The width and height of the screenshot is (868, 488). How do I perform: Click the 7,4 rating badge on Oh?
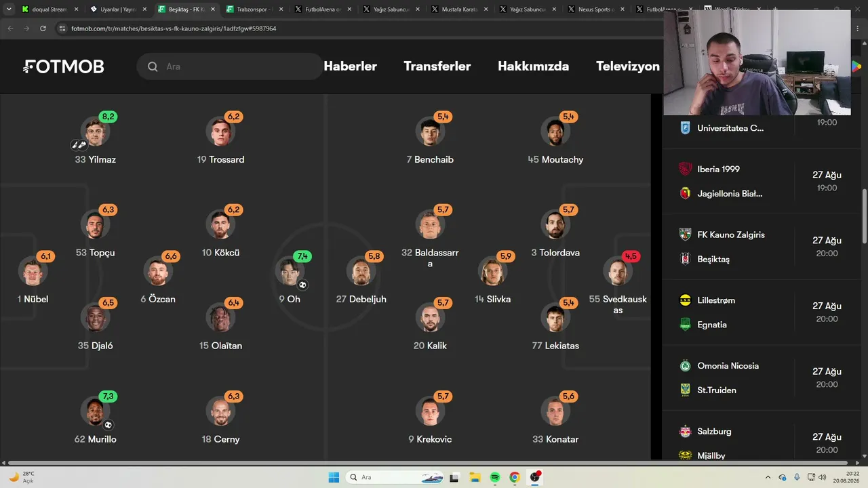point(302,256)
